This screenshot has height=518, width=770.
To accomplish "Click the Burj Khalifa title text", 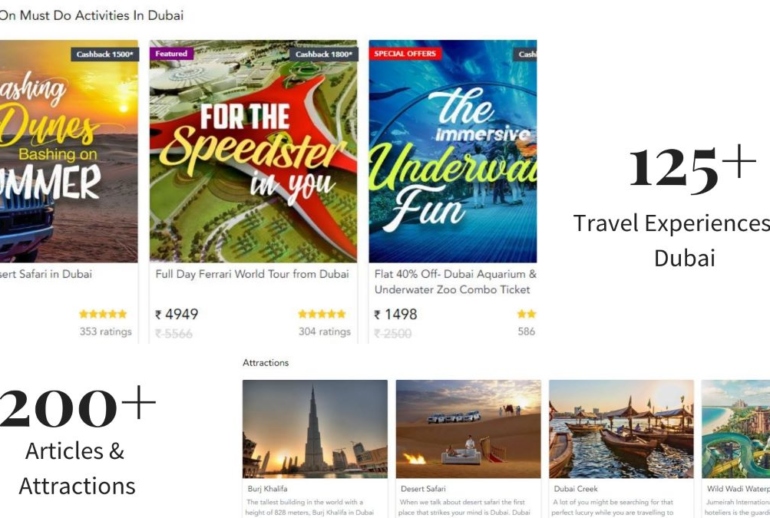I will pyautogui.click(x=268, y=489).
